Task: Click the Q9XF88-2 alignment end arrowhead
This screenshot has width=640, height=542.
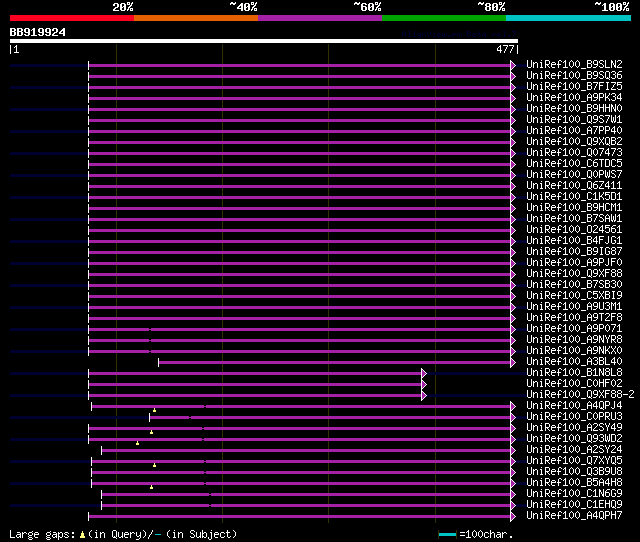Action: coord(424,395)
